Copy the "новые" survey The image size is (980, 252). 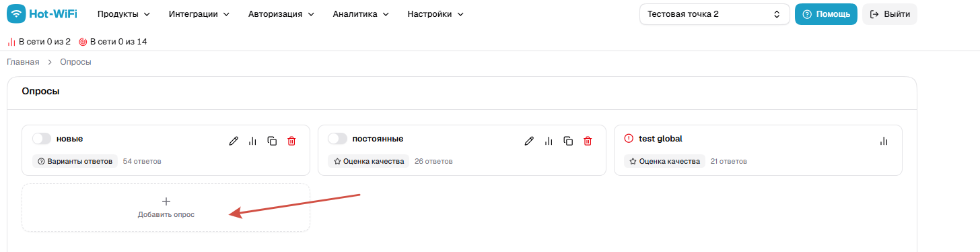point(272,141)
